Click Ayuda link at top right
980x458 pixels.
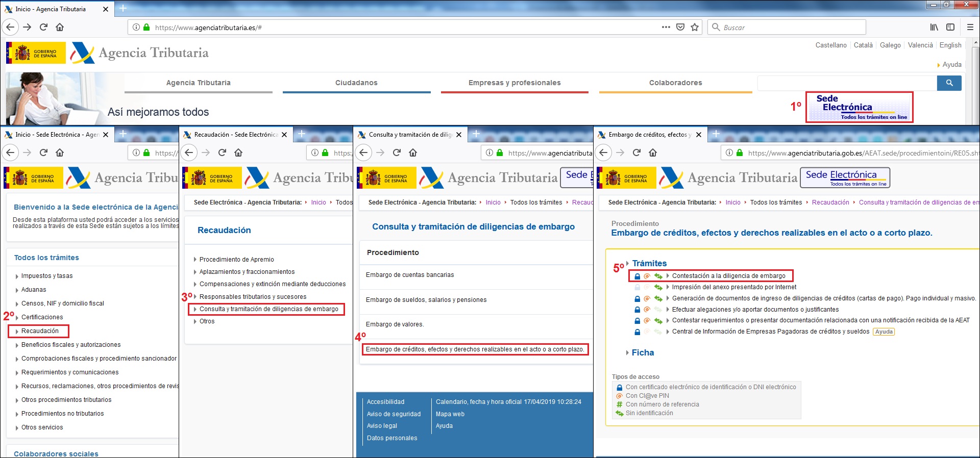[x=952, y=64]
